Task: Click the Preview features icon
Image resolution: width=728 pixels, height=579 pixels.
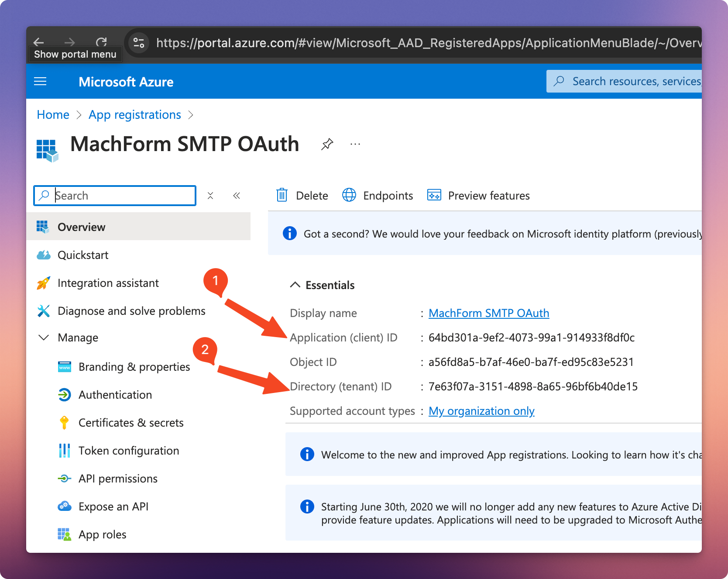Action: point(434,195)
